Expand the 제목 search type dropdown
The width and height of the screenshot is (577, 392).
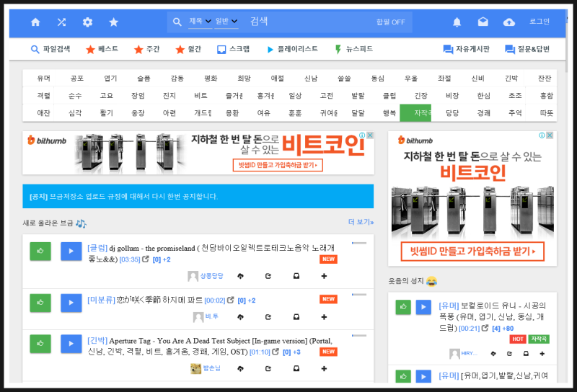201,22
